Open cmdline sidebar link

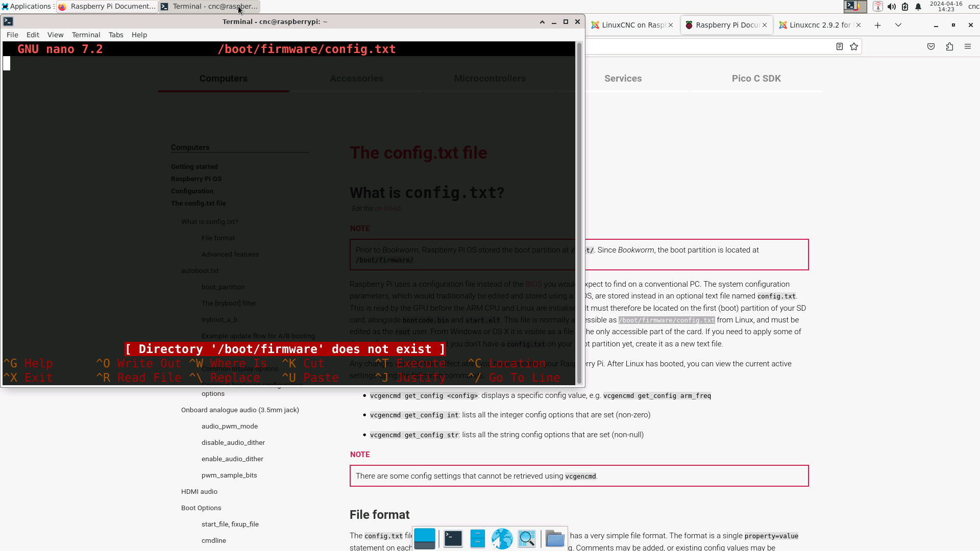point(213,541)
